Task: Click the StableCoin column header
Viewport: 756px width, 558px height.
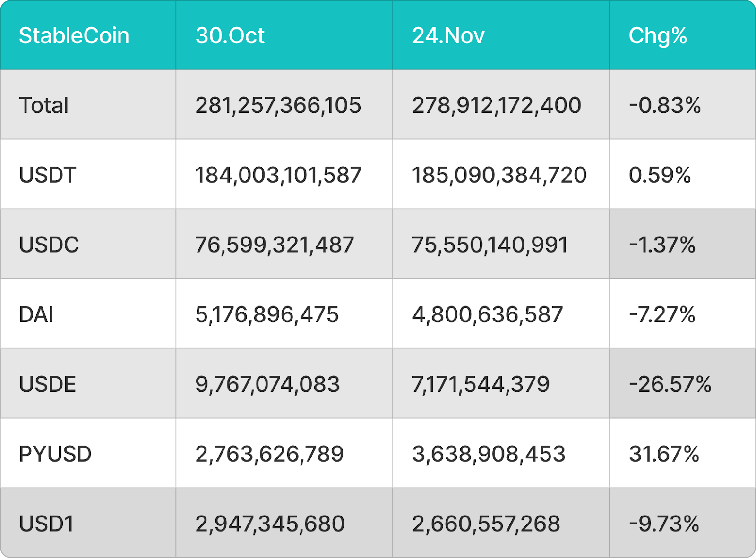Action: tap(74, 36)
